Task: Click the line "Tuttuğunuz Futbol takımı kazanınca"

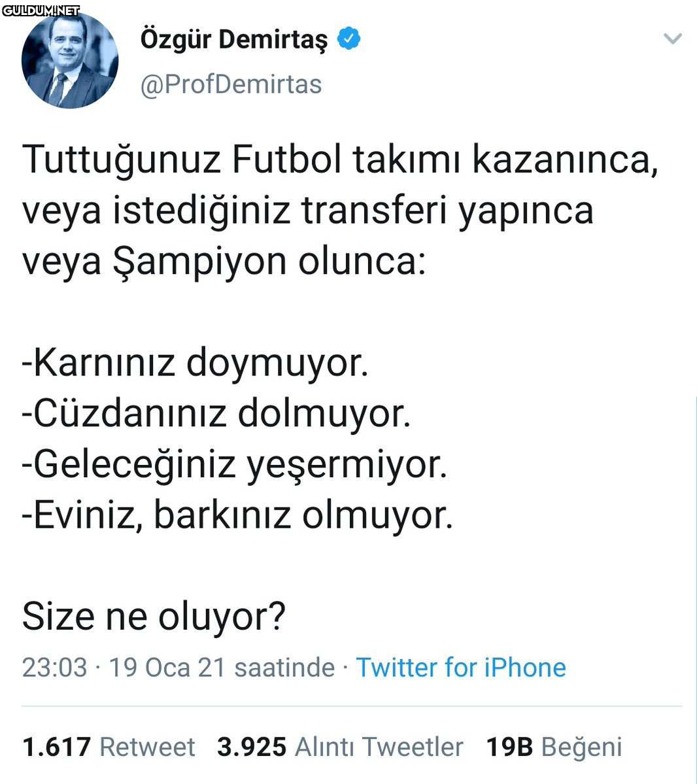Action: (x=340, y=159)
